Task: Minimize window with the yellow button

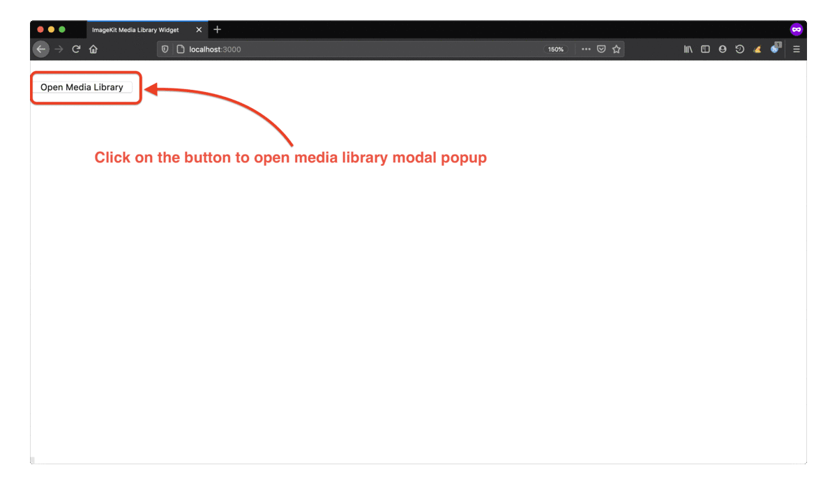Action: 51,29
